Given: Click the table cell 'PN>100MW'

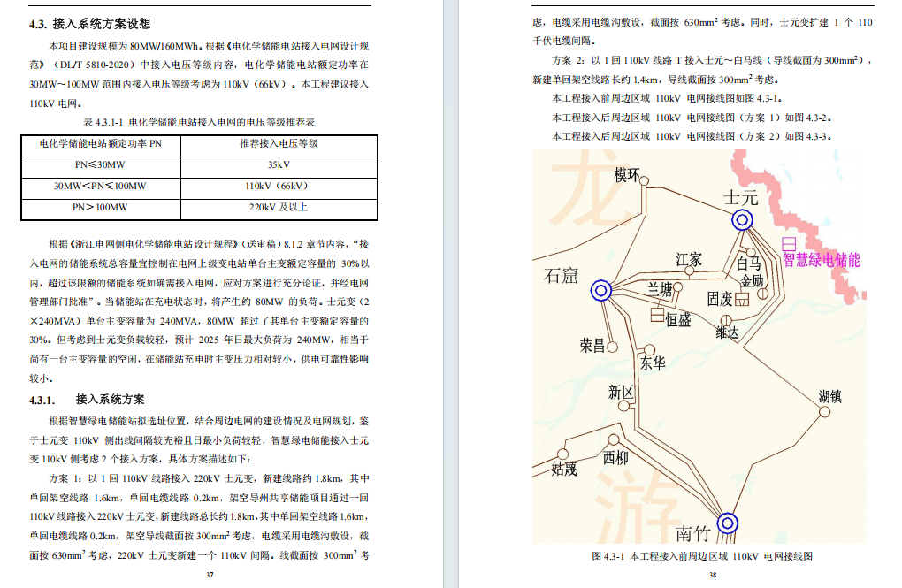Looking at the screenshot, I should pos(100,207).
